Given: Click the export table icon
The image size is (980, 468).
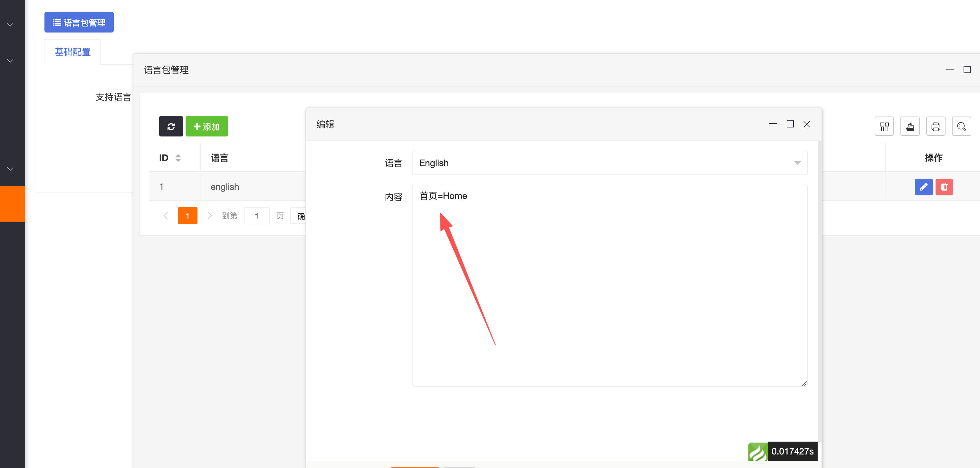Looking at the screenshot, I should click(x=910, y=126).
